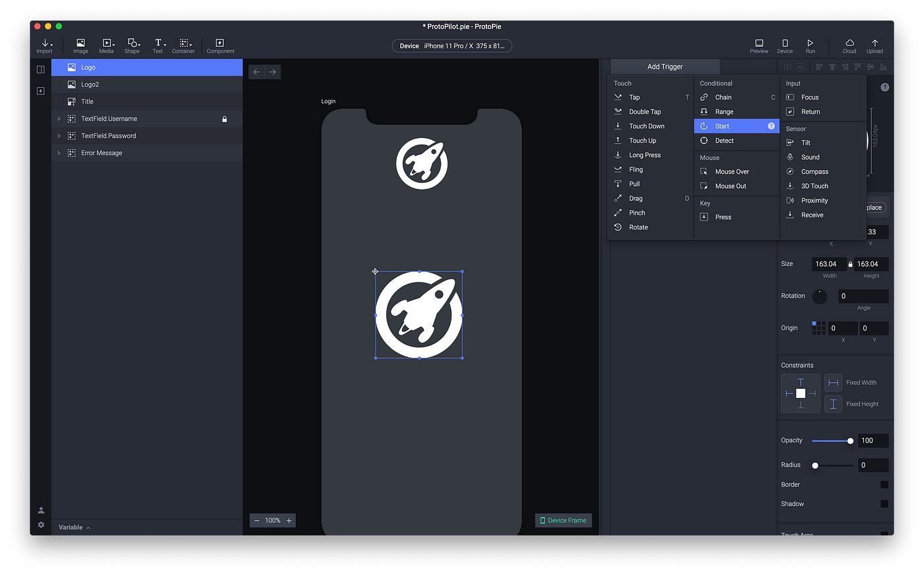Open the Shape tool dropdown
The image size is (924, 575).
click(132, 46)
